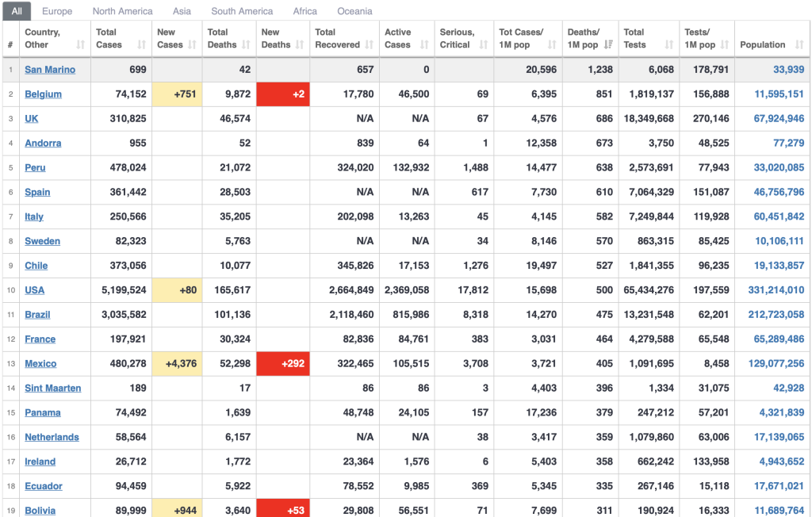
Task: Open the Asia region tab
Action: click(182, 11)
